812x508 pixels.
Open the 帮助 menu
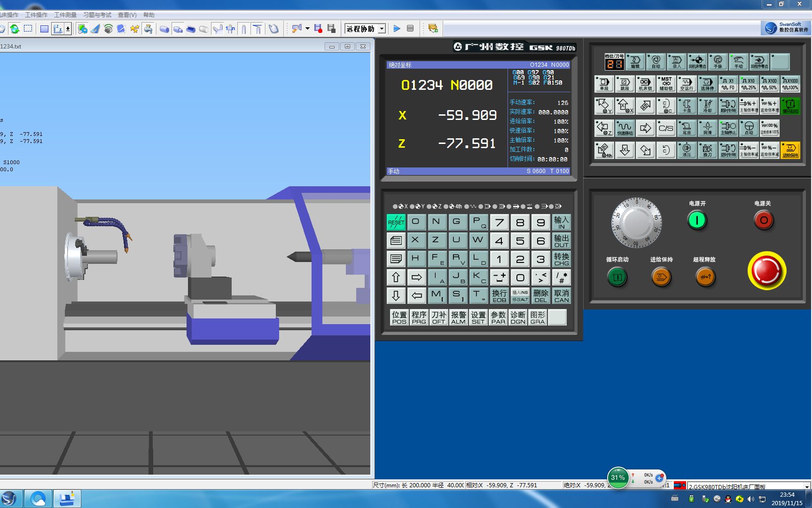tap(149, 15)
